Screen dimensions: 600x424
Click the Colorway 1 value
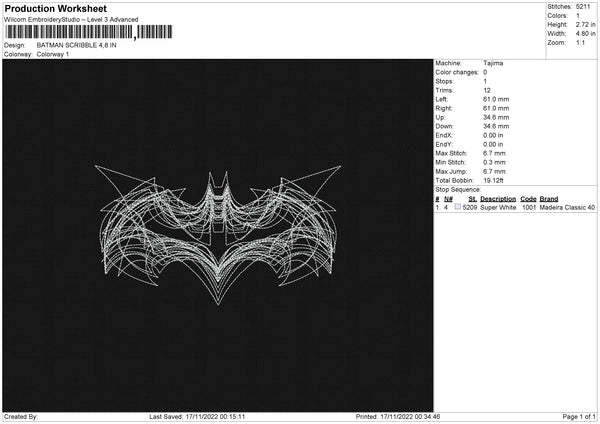coord(53,54)
